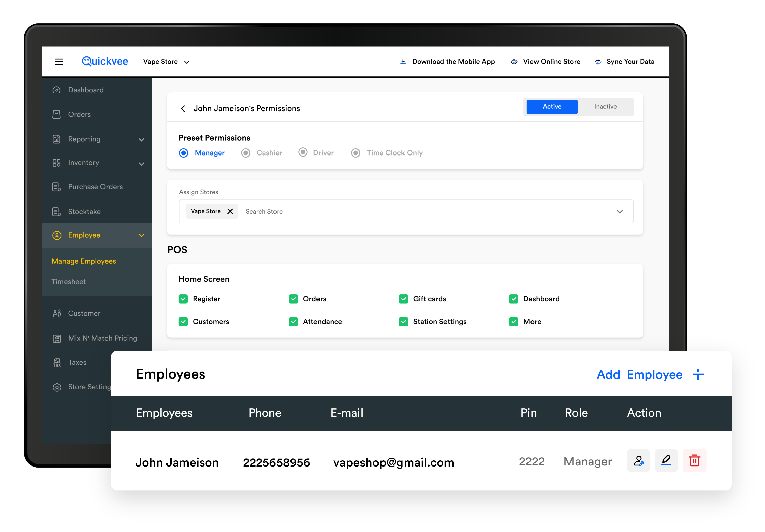Screen dimensions: 765x532
Task: Select the Cashier preset radio button
Action: point(246,153)
